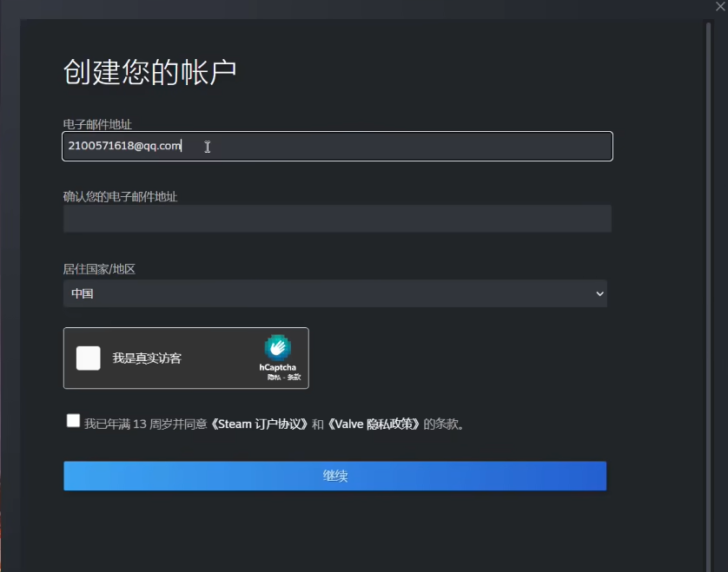Click the 电子邮件地址 field label
Viewport: 728px width, 572px height.
pos(97,125)
